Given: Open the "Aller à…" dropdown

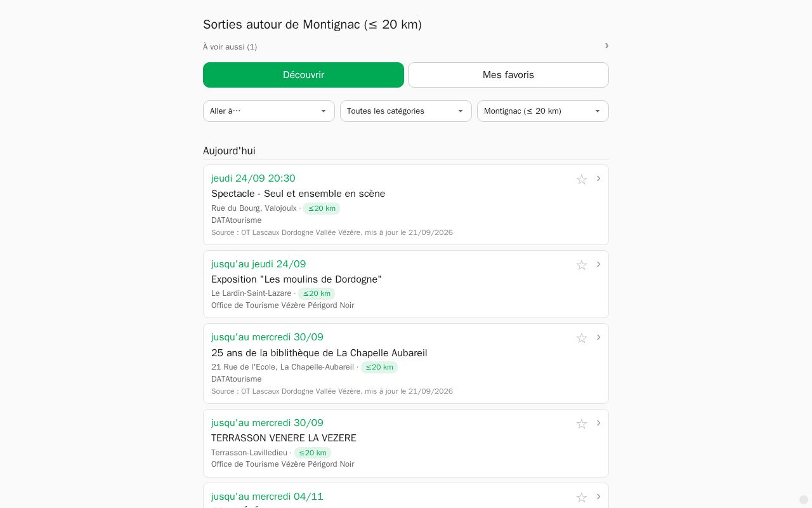Looking at the screenshot, I should point(269,111).
